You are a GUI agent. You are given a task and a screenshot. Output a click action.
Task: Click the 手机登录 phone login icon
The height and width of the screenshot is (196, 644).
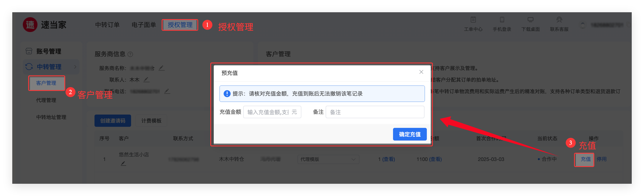pos(502,20)
